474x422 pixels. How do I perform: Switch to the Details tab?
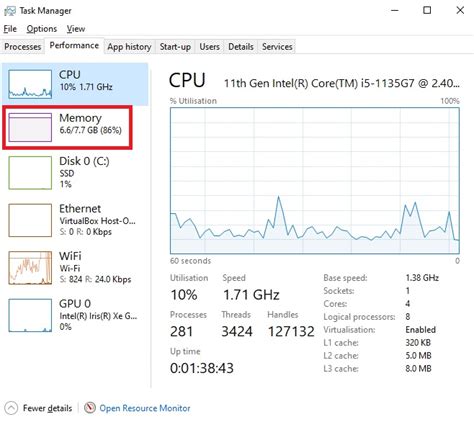tap(241, 47)
